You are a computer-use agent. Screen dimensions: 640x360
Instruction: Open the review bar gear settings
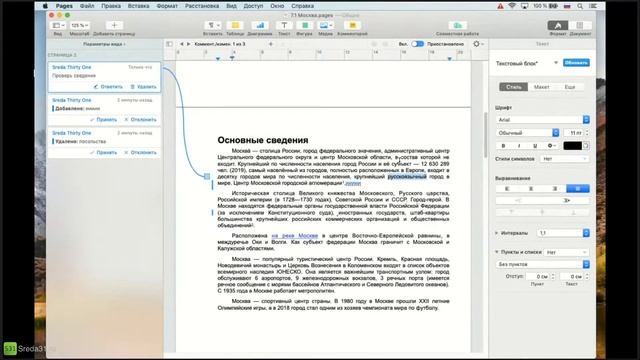click(478, 44)
